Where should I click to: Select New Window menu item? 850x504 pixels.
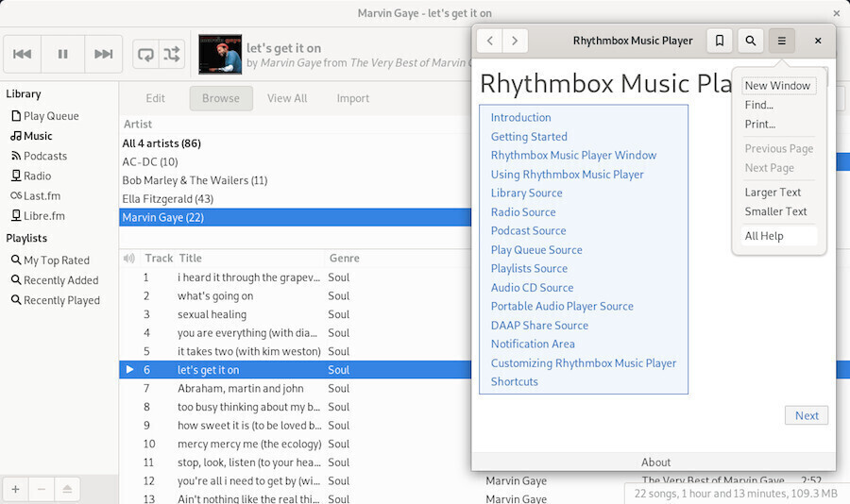pos(778,86)
